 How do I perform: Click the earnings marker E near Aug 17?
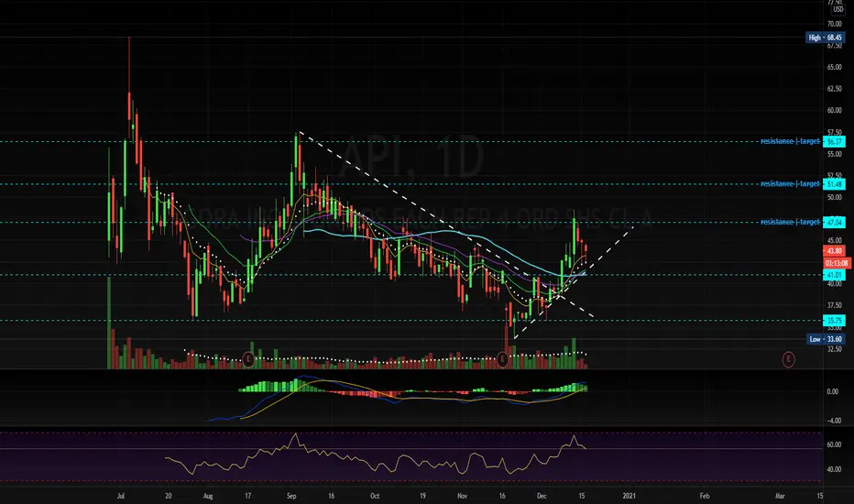[x=248, y=359]
